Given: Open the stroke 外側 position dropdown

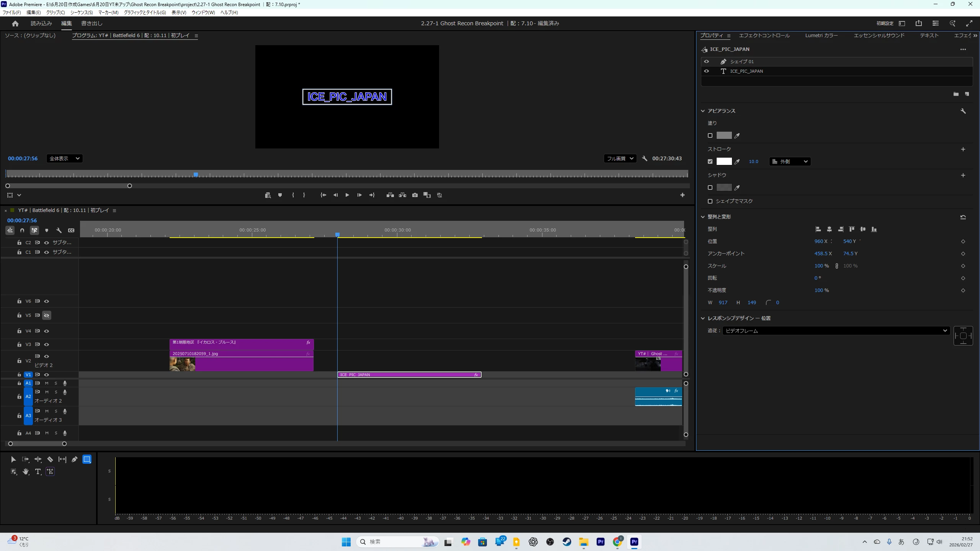Looking at the screenshot, I should (x=790, y=161).
